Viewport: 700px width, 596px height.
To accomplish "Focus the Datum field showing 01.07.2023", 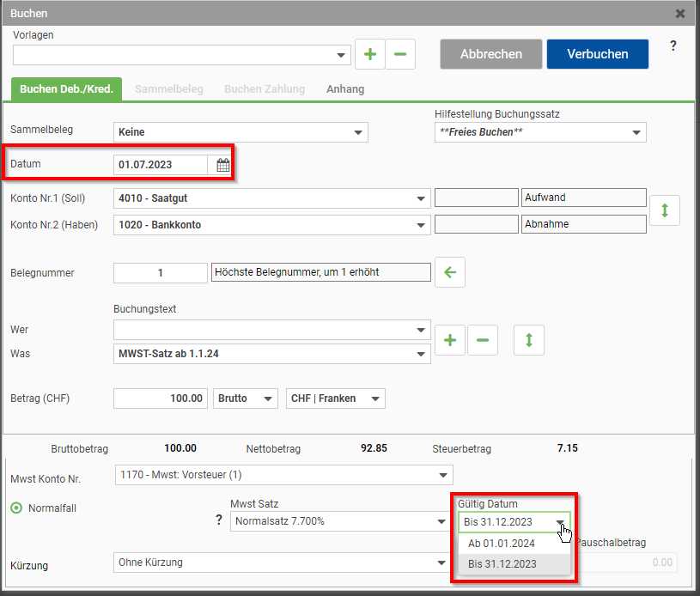I will (161, 165).
